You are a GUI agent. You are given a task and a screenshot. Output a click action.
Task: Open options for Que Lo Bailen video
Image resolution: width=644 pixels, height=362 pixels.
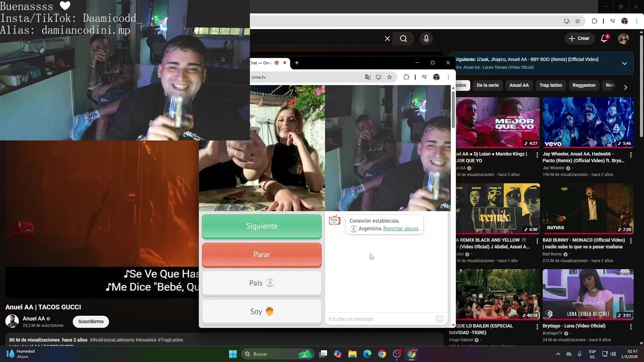click(537, 327)
